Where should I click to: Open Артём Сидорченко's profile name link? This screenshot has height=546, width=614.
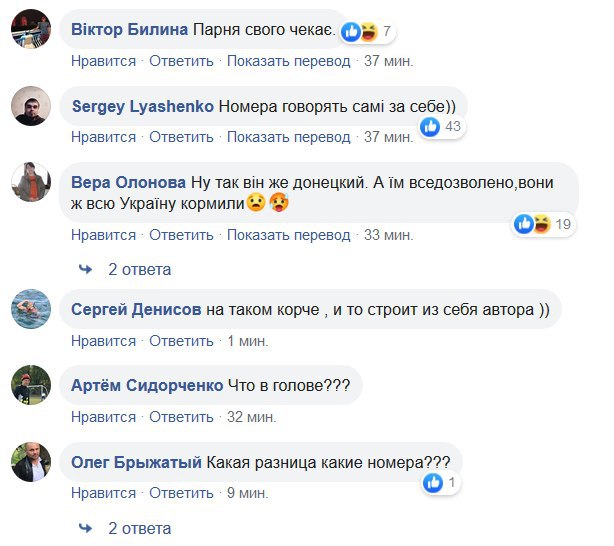(144, 385)
